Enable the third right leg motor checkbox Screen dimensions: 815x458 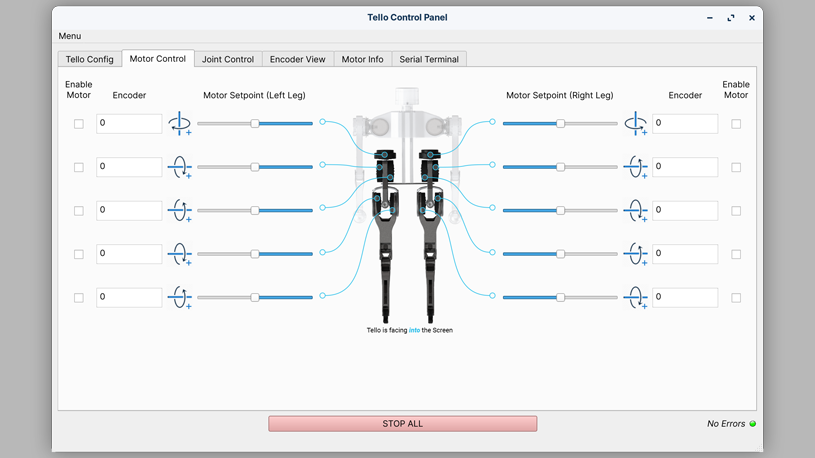(736, 211)
